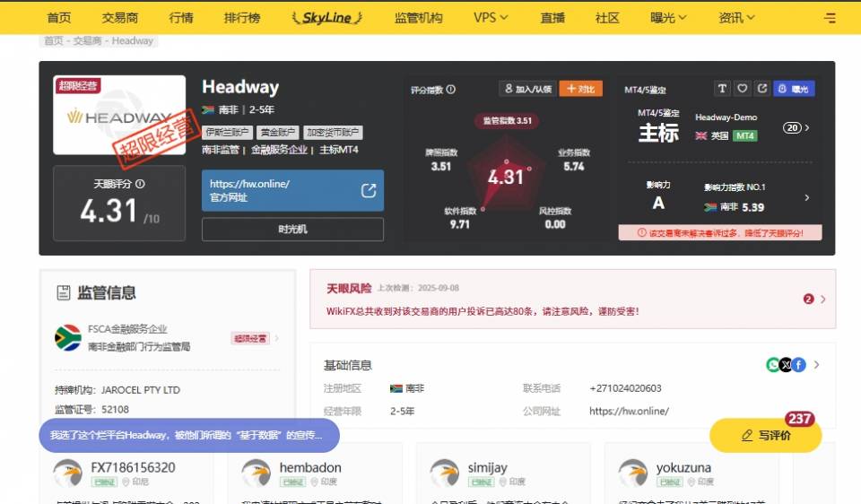Click the 时光机 button

[292, 230]
